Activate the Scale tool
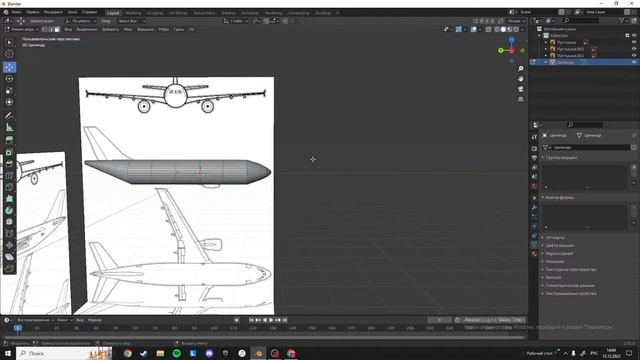The image size is (640, 360). pos(9,91)
